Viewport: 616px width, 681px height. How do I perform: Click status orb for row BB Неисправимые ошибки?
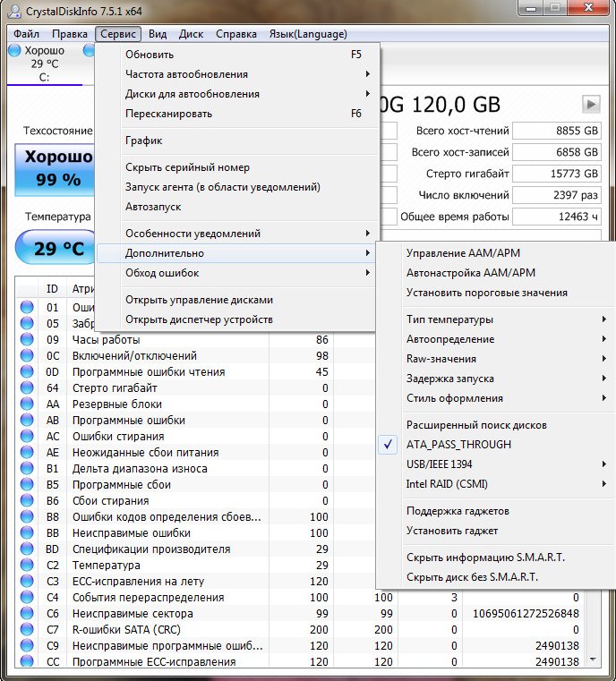pos(27,532)
